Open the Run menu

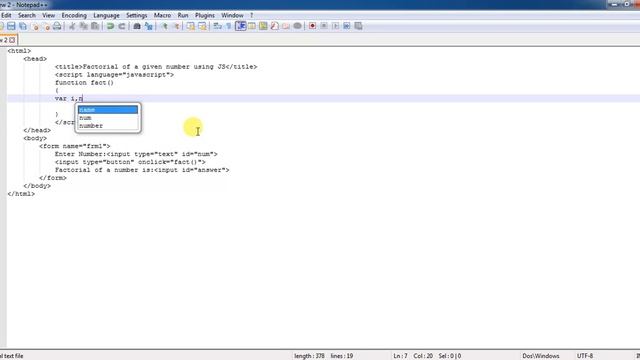click(x=183, y=15)
